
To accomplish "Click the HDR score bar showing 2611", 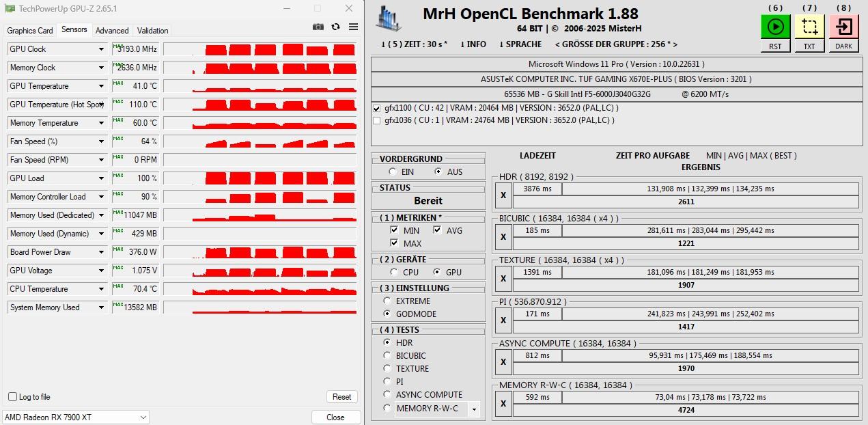I will click(x=686, y=202).
